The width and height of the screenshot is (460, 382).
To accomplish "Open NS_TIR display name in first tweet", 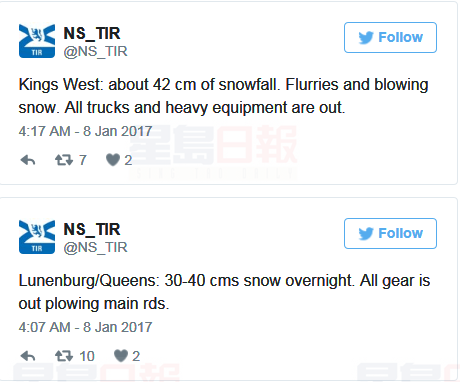I will coord(92,33).
